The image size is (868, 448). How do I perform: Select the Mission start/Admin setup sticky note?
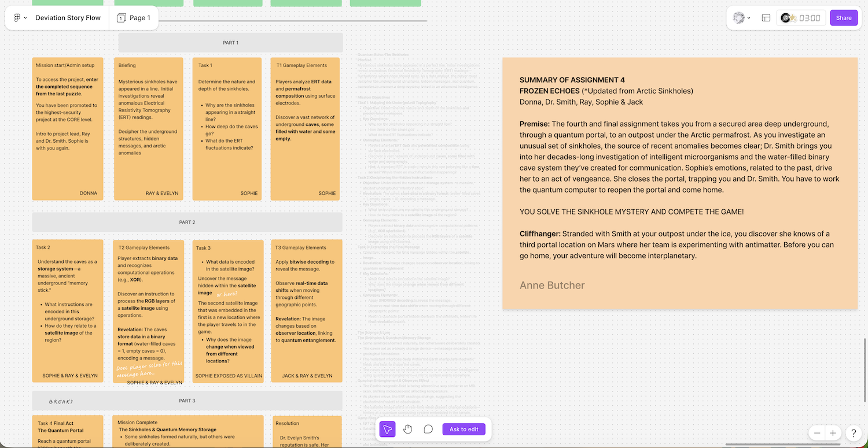[68, 129]
